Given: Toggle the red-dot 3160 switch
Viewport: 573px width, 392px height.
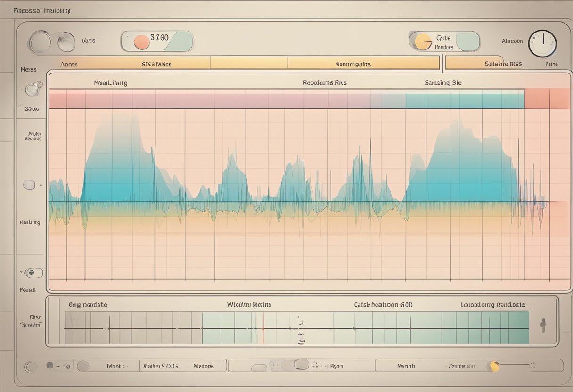Looking at the screenshot, I should tap(157, 41).
